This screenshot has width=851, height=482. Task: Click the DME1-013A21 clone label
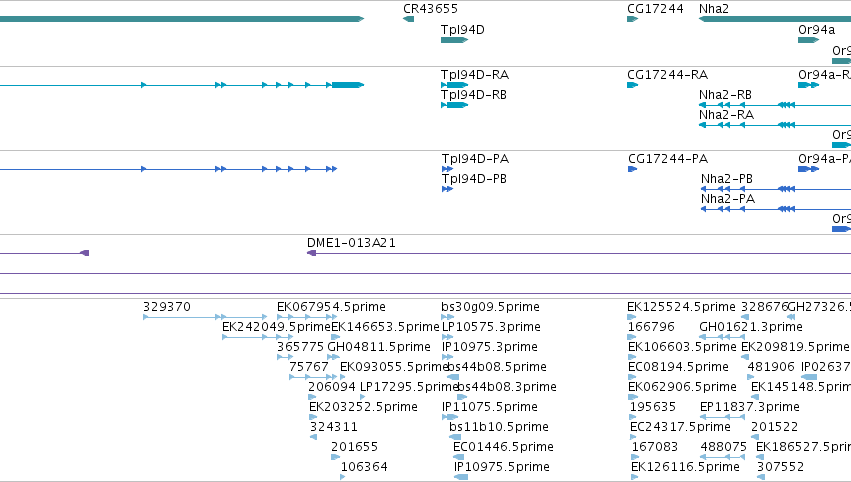[351, 243]
